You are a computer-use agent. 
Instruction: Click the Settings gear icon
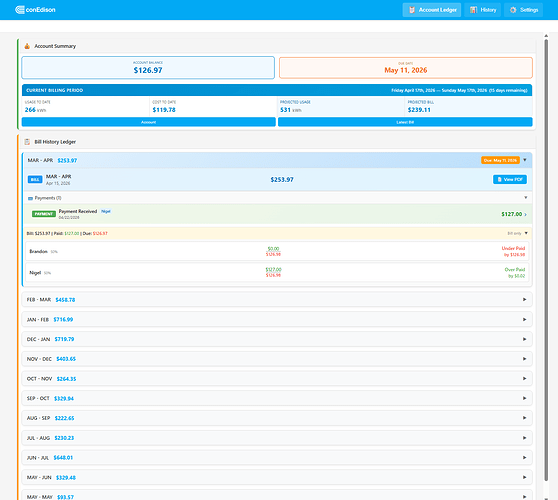[x=513, y=10]
